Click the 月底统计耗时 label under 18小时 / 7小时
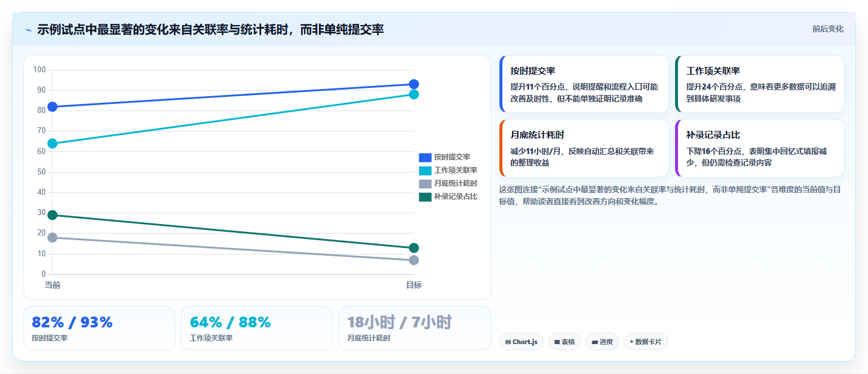The height and width of the screenshot is (374, 868). coord(369,338)
